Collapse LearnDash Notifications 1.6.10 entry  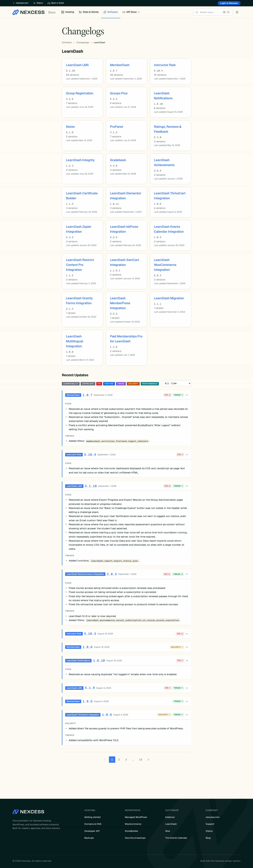pos(187,660)
